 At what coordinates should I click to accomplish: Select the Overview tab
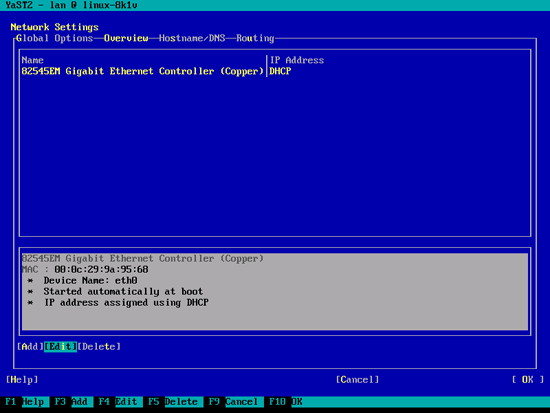pyautogui.click(x=126, y=38)
